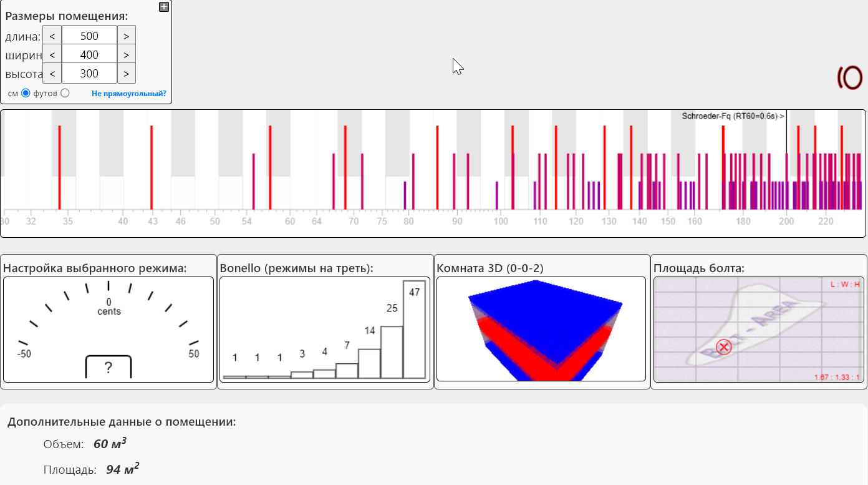Select the red mode bar near 35 Hz
Image resolution: width=868 pixels, height=485 pixels.
[59, 167]
